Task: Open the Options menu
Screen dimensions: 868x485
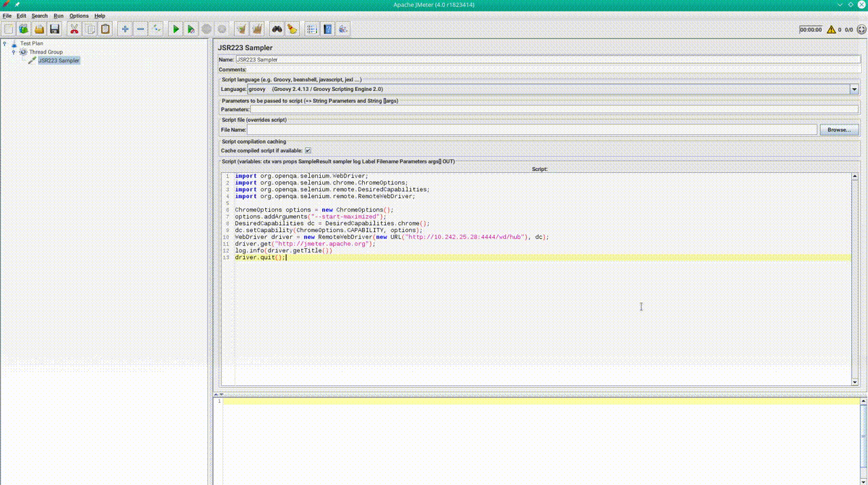Action: tap(79, 16)
